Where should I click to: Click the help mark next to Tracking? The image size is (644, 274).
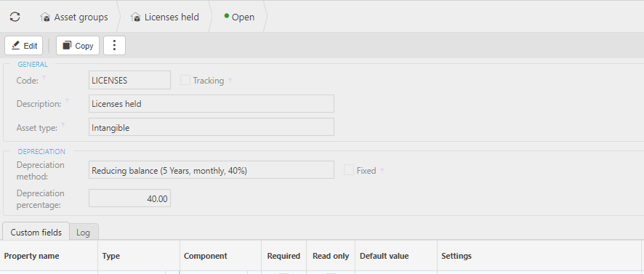point(230,81)
